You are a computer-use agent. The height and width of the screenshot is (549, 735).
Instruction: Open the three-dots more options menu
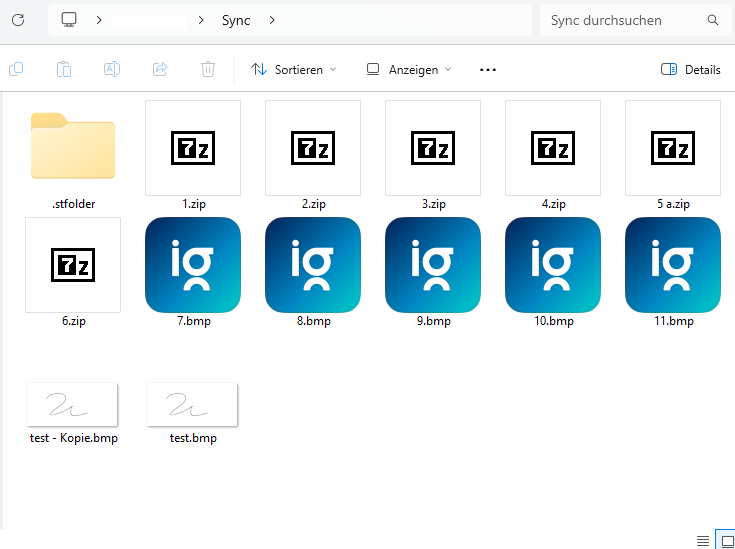(x=488, y=70)
